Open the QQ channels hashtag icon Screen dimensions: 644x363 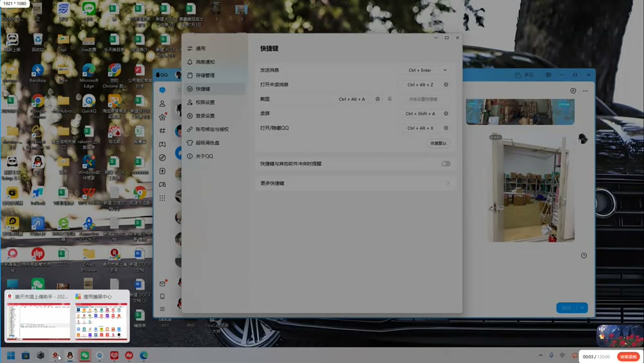[x=162, y=131]
